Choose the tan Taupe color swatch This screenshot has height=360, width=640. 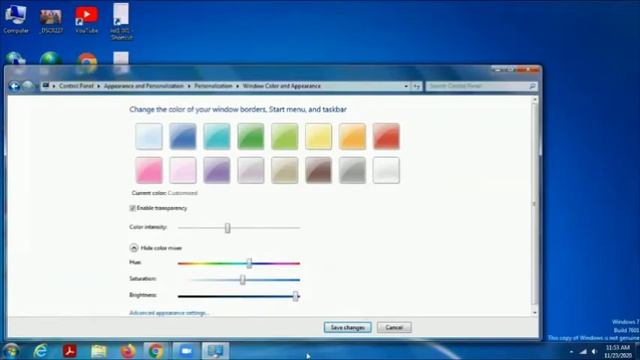tap(284, 170)
